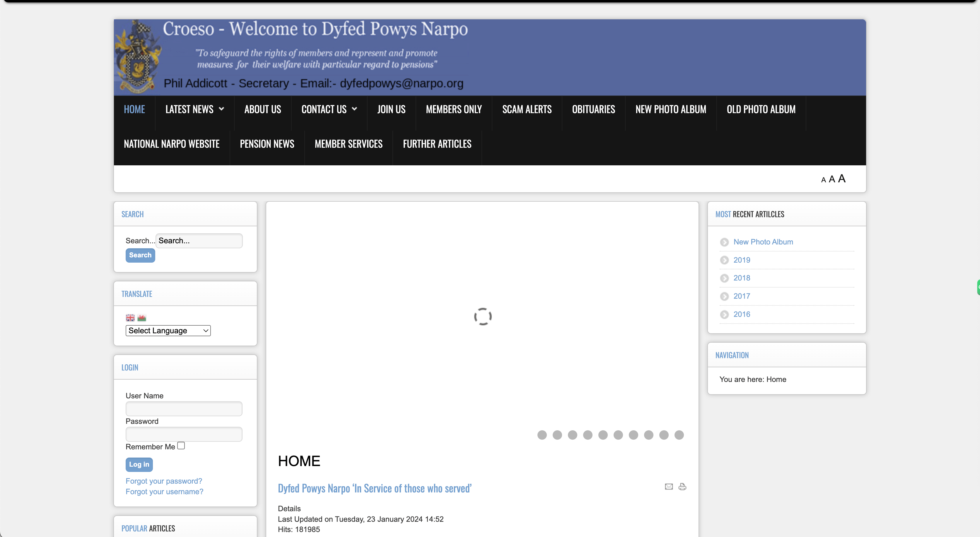Click the Last Updated date line

point(361,519)
